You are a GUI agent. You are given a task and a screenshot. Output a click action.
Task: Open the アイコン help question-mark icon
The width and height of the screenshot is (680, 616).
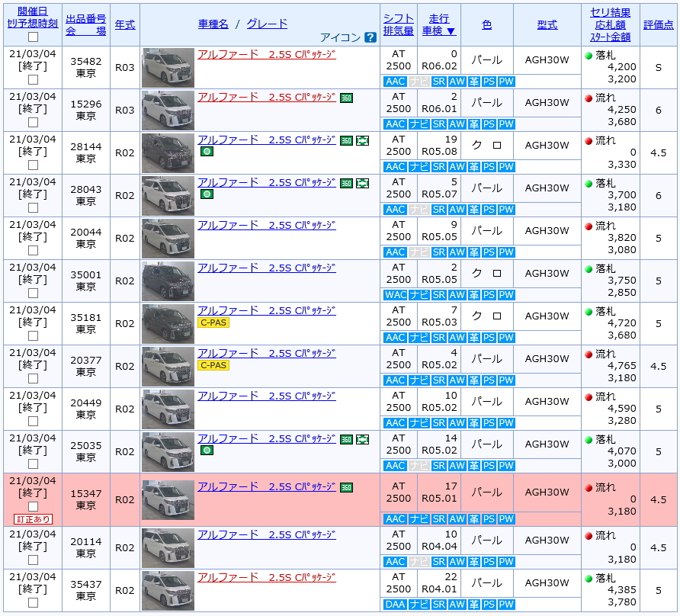coord(370,37)
